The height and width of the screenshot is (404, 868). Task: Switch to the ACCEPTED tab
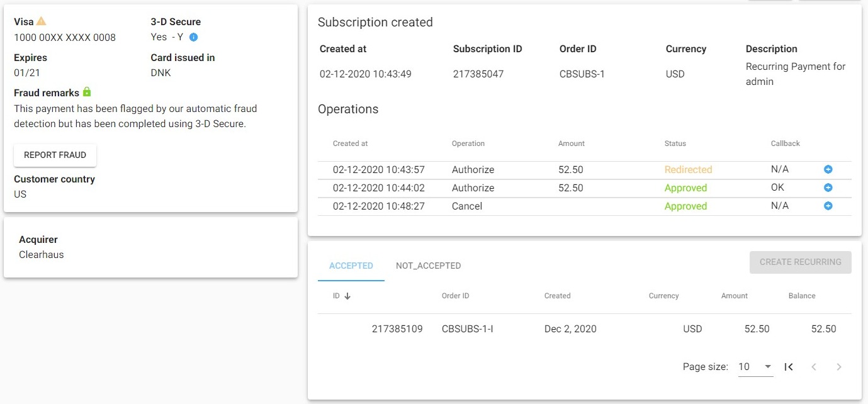(351, 266)
